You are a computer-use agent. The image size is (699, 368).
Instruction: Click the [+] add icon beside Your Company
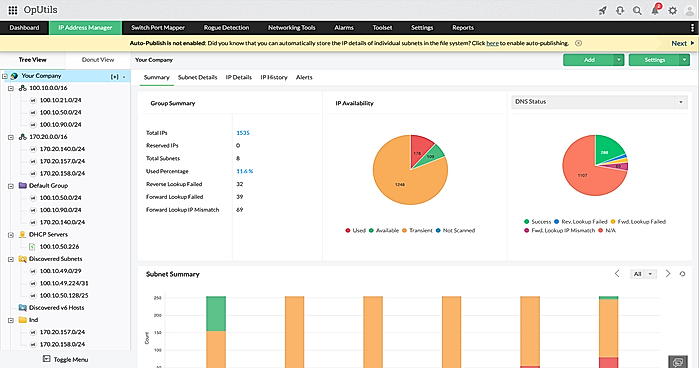point(115,77)
